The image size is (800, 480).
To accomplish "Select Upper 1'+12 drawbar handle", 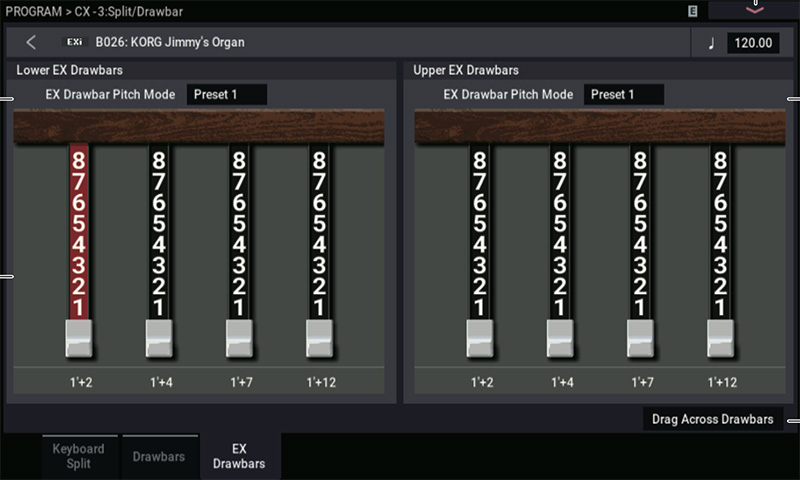I will tap(720, 338).
